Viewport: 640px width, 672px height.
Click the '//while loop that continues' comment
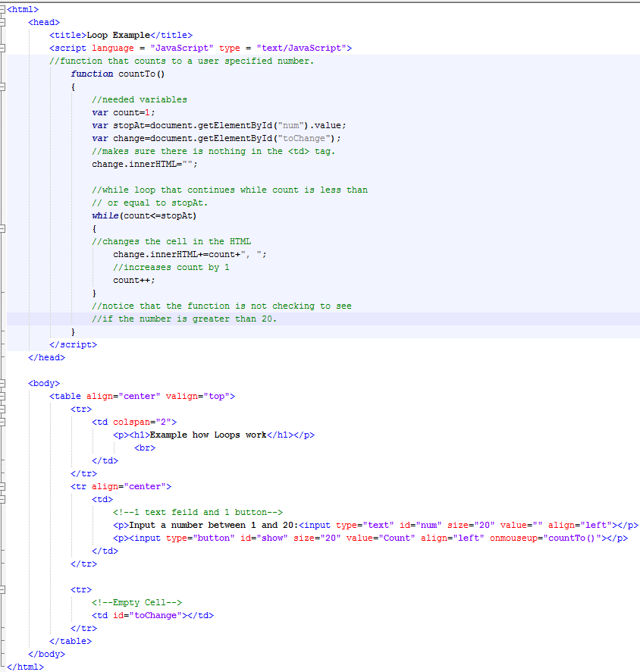click(230, 190)
